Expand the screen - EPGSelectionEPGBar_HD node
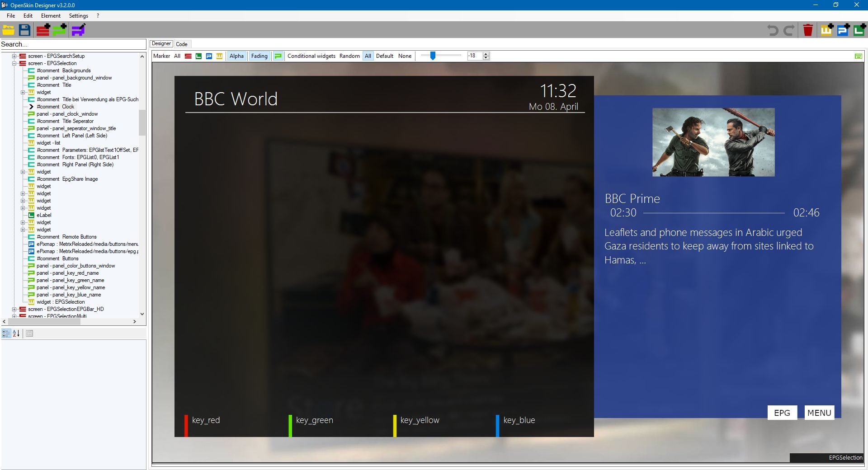The image size is (868, 470). pyautogui.click(x=14, y=309)
